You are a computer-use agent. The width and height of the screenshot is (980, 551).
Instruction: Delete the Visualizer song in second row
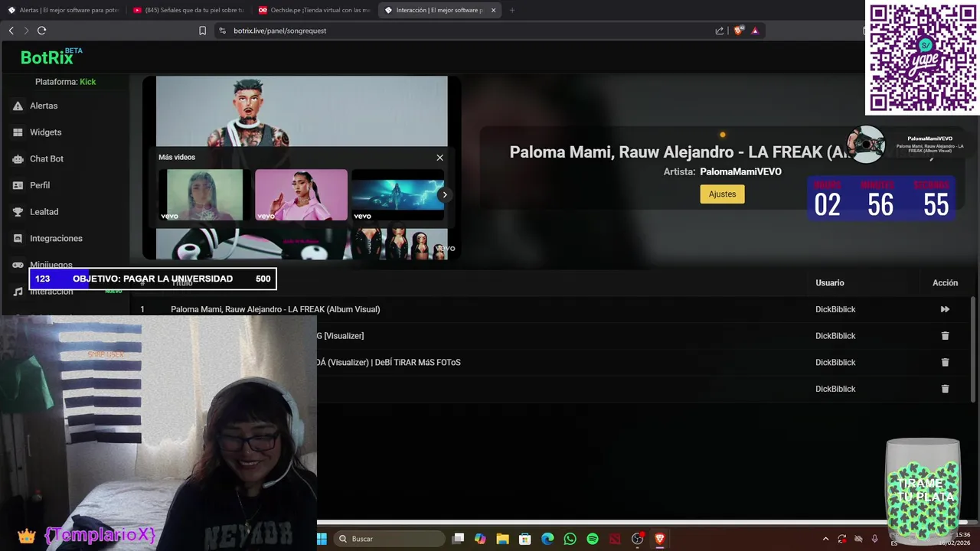point(945,336)
